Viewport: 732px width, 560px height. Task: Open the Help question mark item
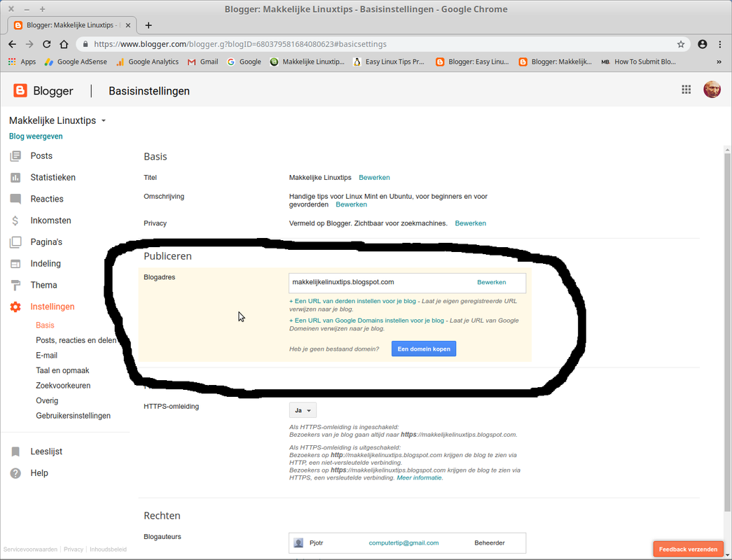[15, 473]
